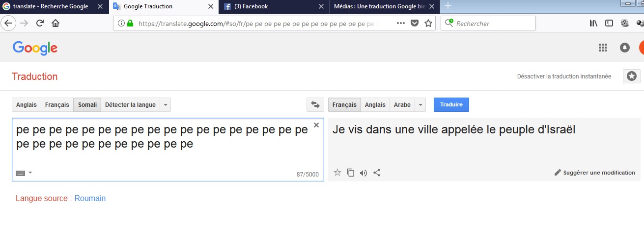
Task: Open a new browser tab
Action: (448, 6)
